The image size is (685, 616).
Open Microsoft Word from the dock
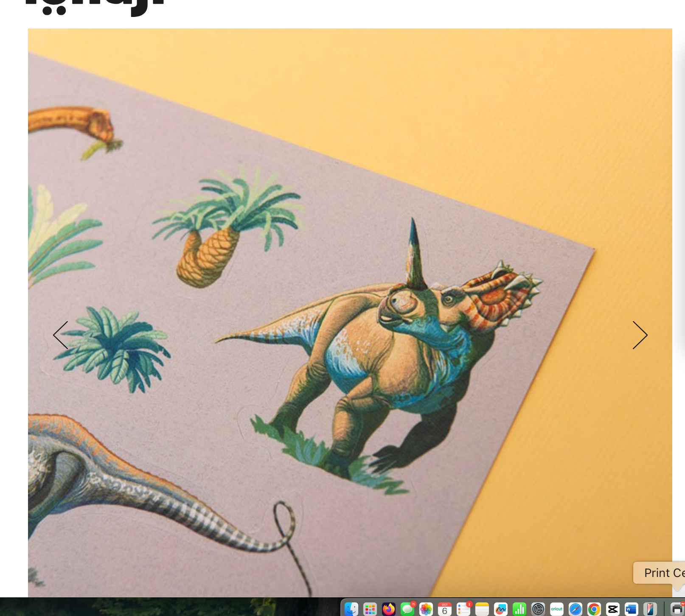point(632,609)
